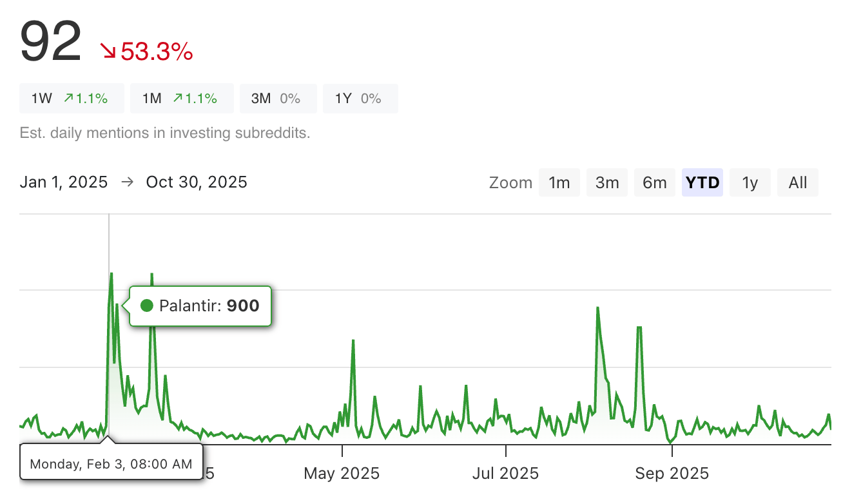
Task: Click the 53.3% decline figure
Action: (x=157, y=52)
